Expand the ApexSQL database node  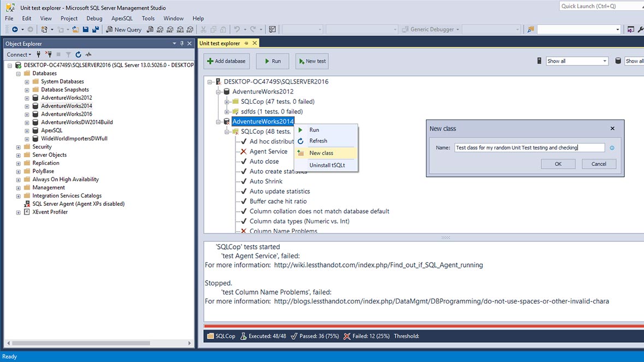click(x=27, y=130)
